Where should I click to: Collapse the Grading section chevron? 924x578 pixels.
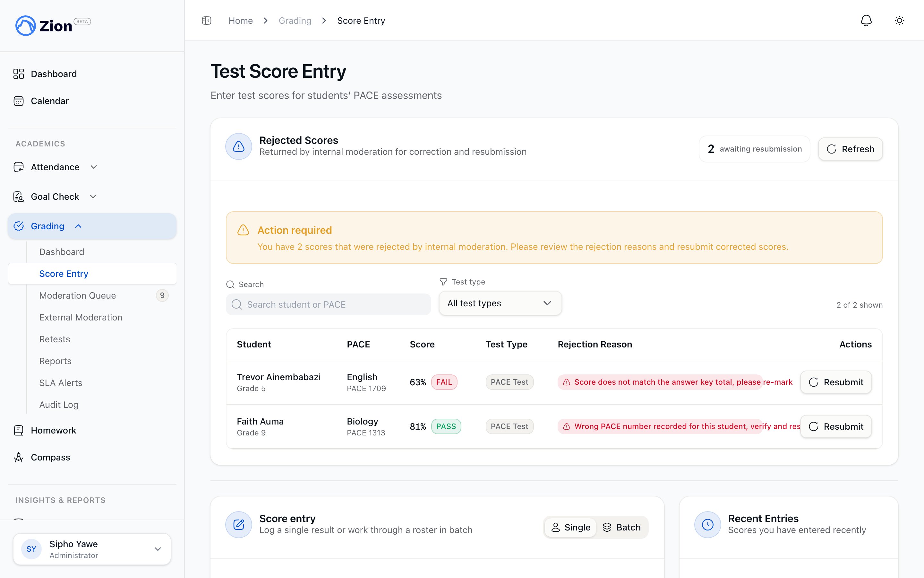pyautogui.click(x=78, y=226)
